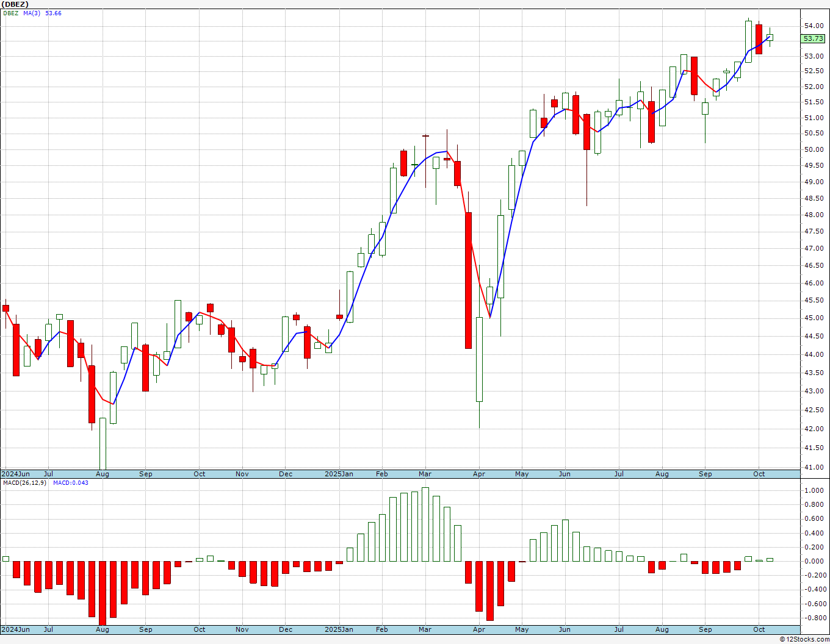Click the 51.00 price axis label

click(x=814, y=118)
